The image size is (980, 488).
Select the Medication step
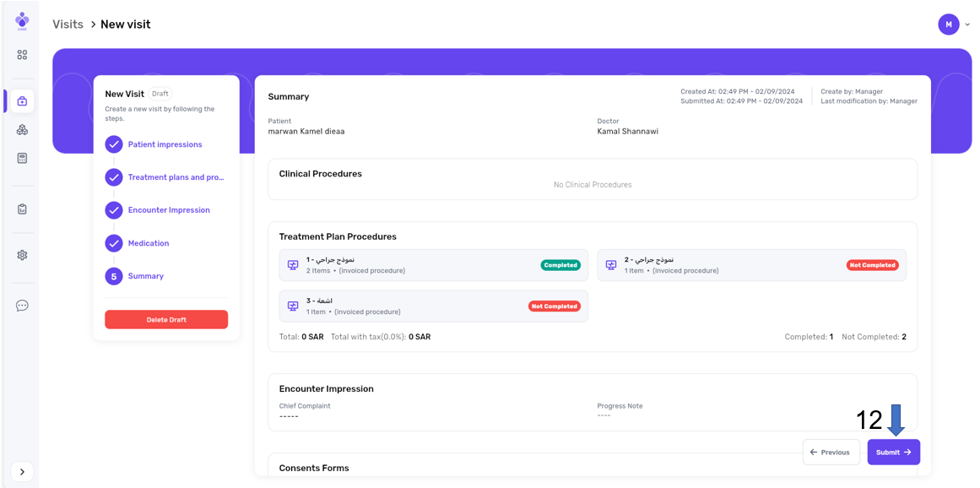pyautogui.click(x=149, y=243)
